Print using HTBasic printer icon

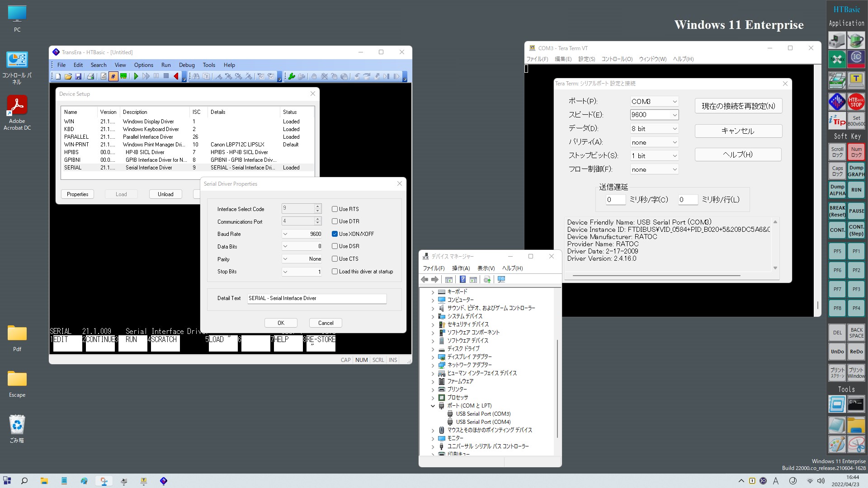[x=90, y=77]
